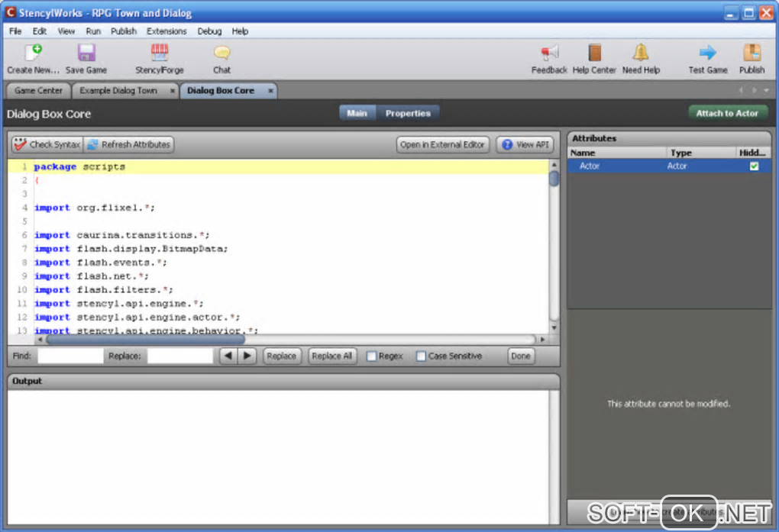Click line 'import caurina.transitions.*;'

121,235
